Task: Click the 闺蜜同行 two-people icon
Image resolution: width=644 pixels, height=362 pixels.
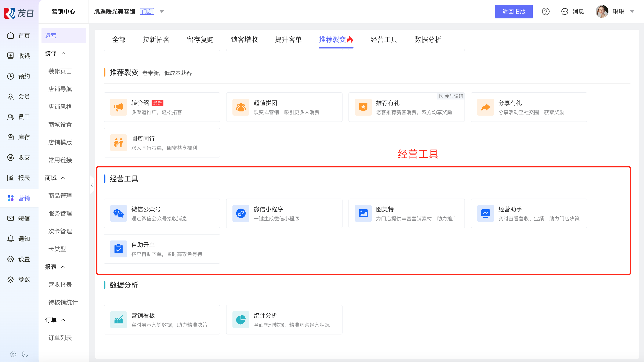Action: (x=119, y=142)
